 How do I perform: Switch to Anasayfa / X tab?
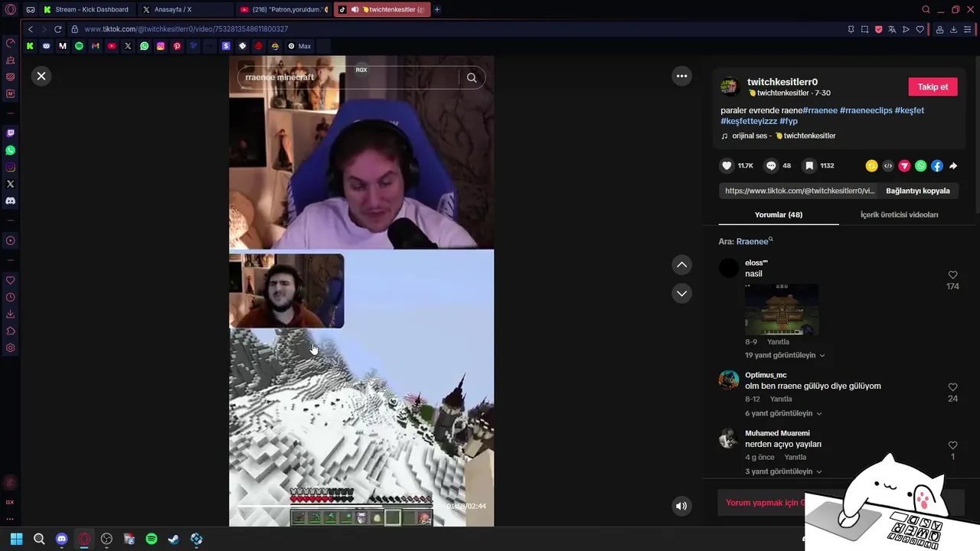[184, 9]
